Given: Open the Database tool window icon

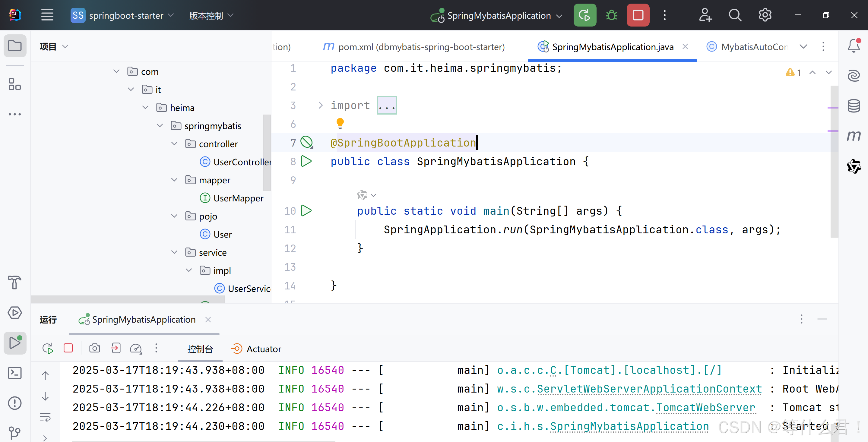Looking at the screenshot, I should pos(854,106).
